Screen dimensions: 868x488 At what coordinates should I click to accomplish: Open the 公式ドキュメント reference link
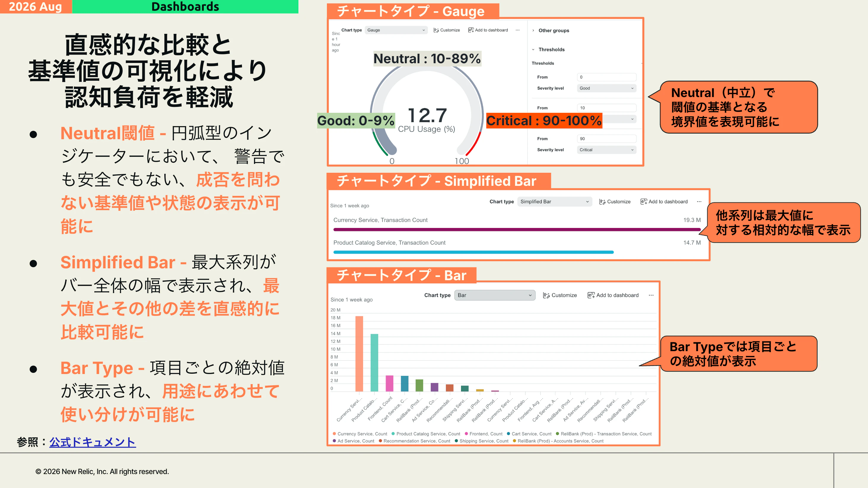point(93,442)
